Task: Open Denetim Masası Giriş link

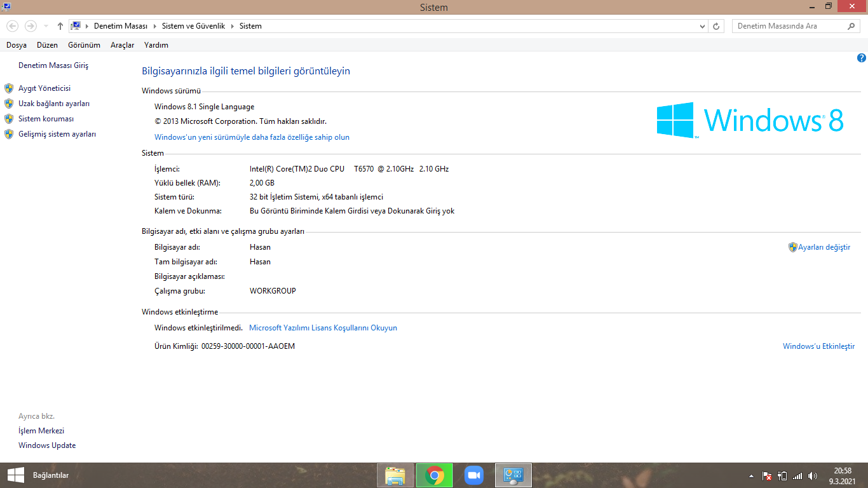Action: pos(53,65)
